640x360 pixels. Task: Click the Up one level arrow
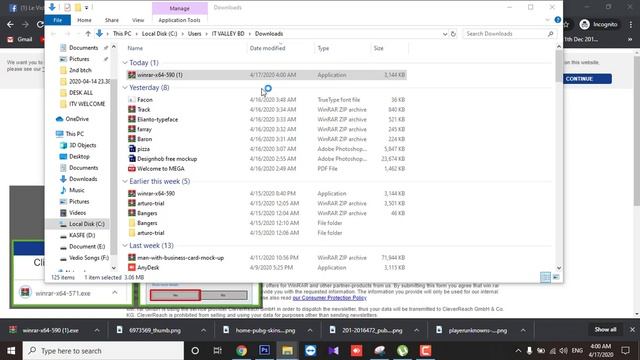coord(88,34)
